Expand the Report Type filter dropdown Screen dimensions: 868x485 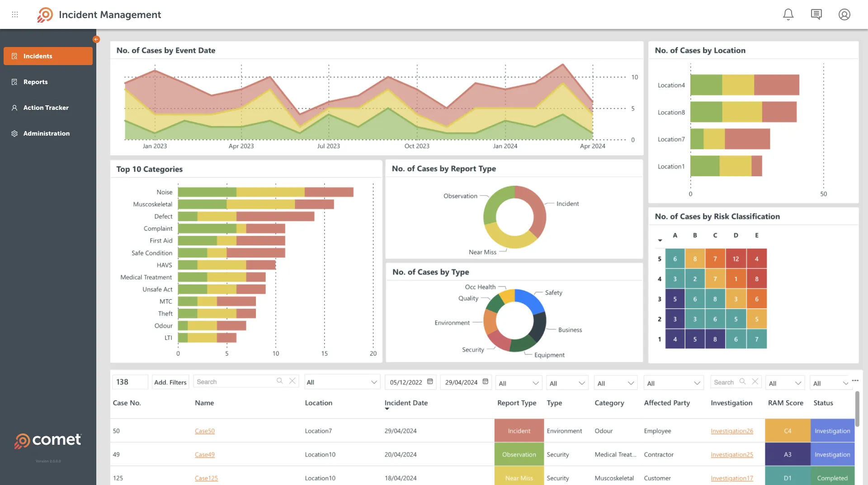tap(519, 383)
